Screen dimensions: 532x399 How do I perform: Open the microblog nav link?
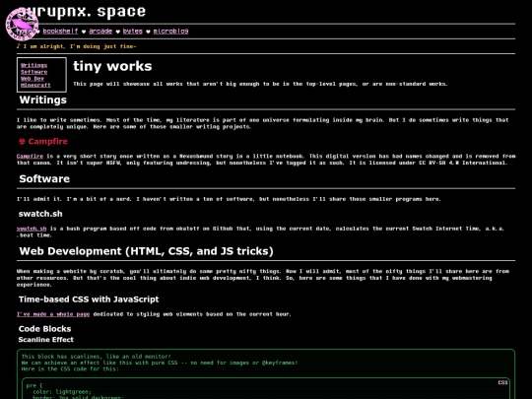tap(170, 32)
